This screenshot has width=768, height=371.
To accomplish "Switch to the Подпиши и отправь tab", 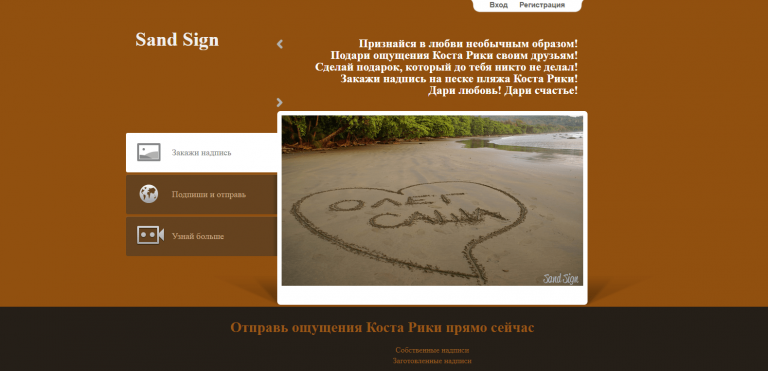I will pos(201,195).
